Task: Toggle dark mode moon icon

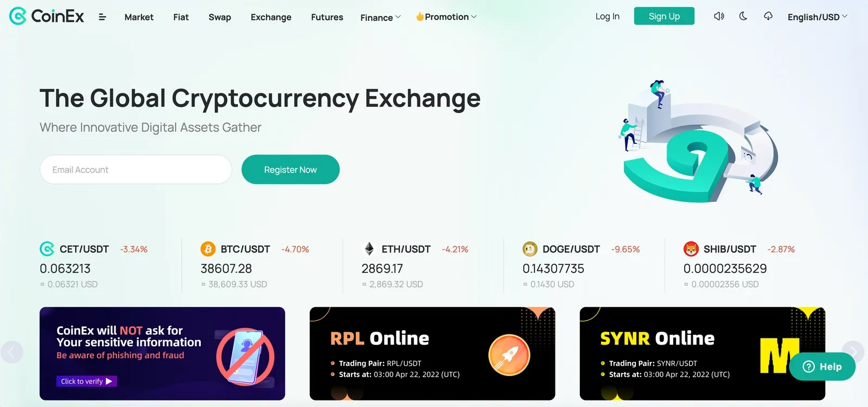Action: [743, 16]
